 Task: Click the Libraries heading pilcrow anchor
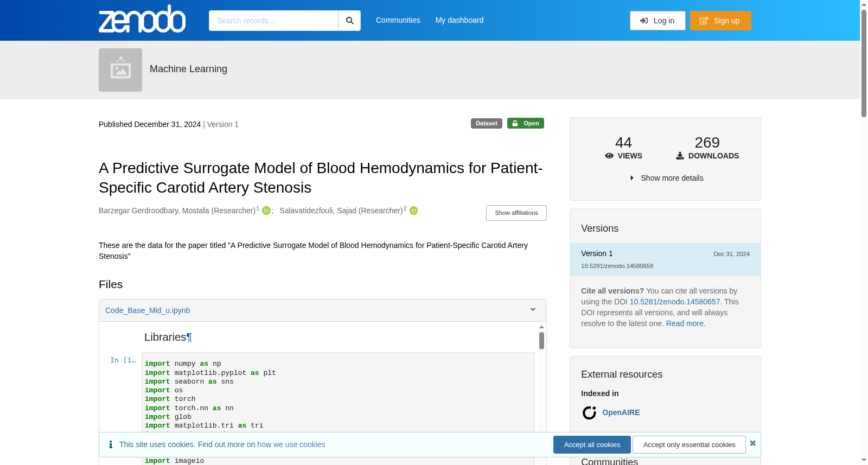tap(189, 337)
